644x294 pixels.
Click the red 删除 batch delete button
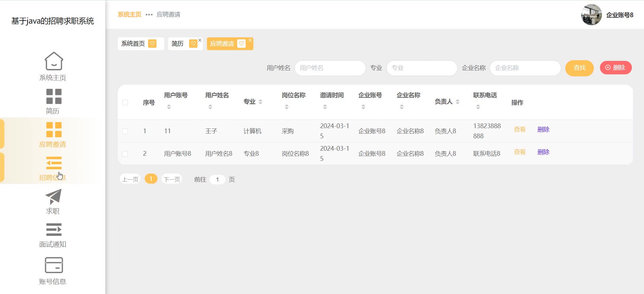[615, 68]
